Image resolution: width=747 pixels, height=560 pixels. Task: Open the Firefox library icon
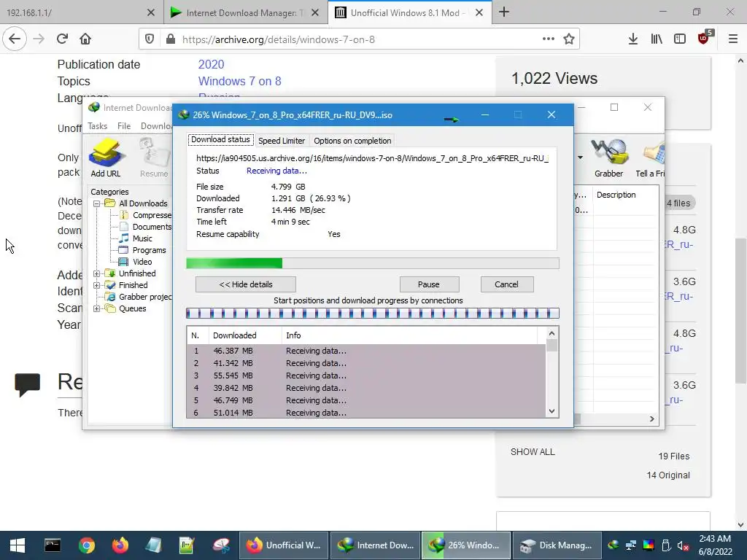pyautogui.click(x=657, y=39)
